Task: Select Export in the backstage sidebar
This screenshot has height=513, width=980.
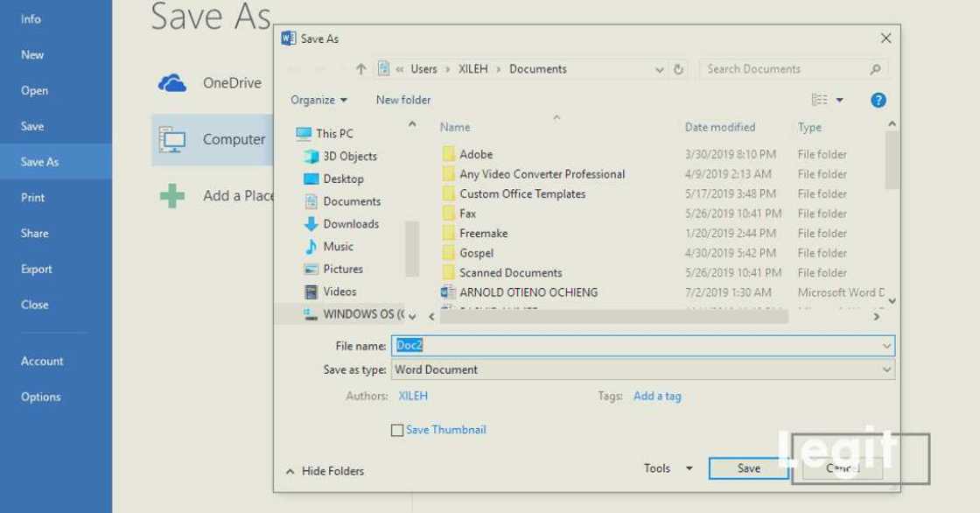Action: coord(37,269)
